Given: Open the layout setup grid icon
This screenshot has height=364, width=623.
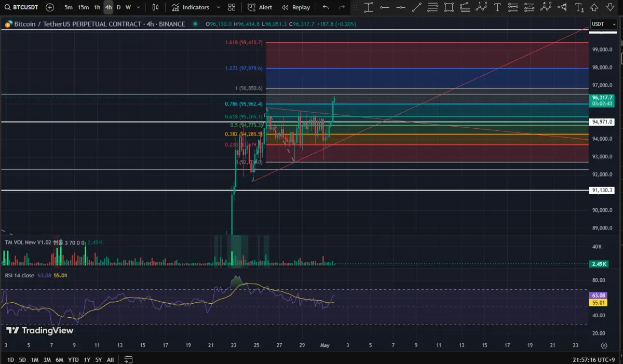Looking at the screenshot, I should tap(232, 7).
